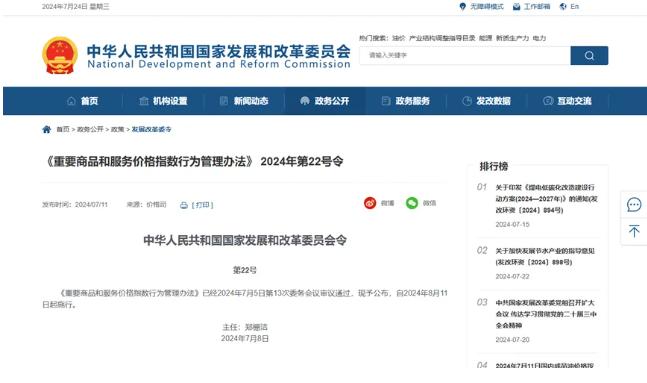Click the building icon beside 机构设置
This screenshot has width=647, height=383.
(144, 101)
